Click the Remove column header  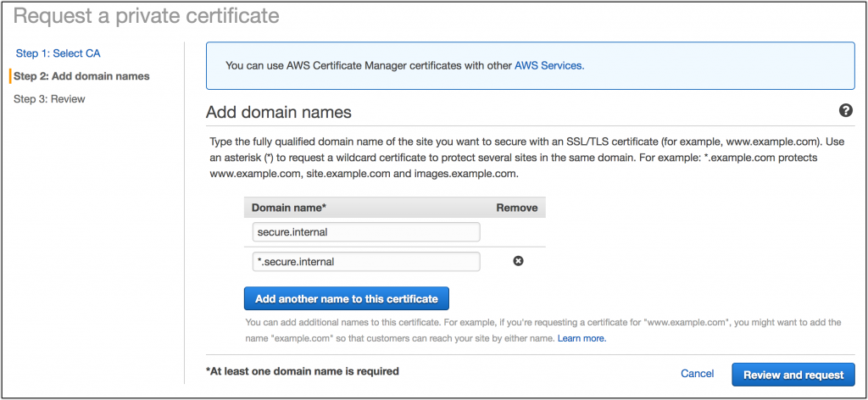[517, 208]
